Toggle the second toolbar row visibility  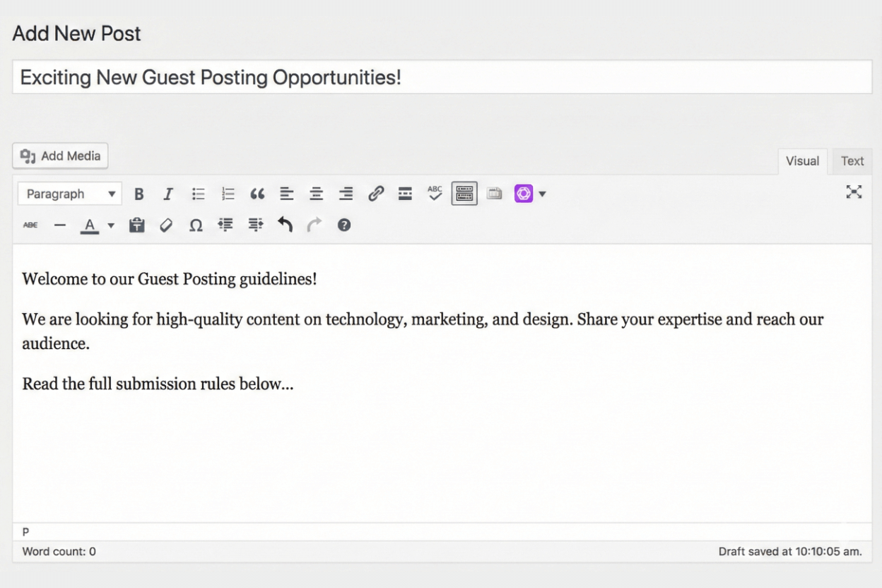pos(464,193)
